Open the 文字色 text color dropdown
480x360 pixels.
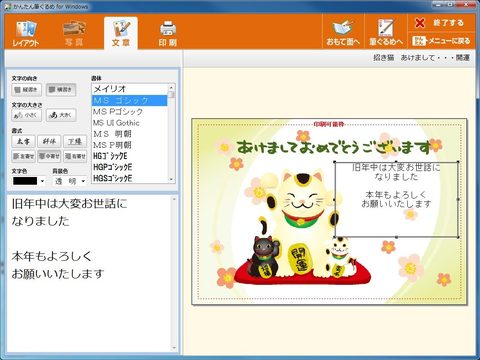point(29,181)
